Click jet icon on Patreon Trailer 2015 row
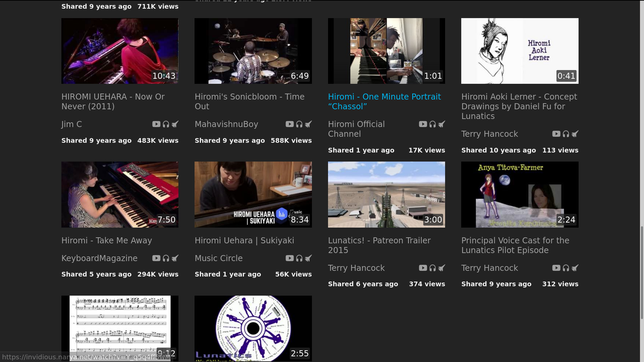 click(442, 268)
